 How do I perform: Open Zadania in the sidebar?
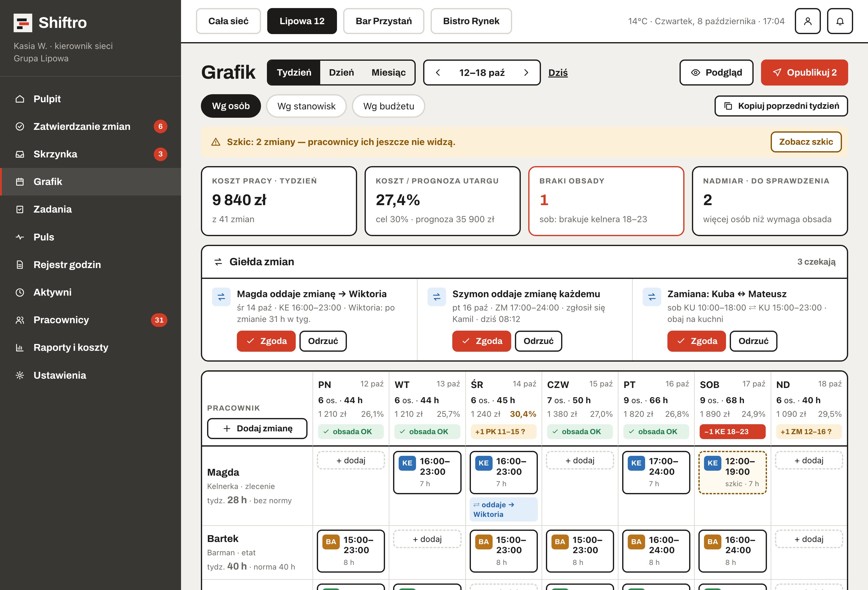pos(91,209)
